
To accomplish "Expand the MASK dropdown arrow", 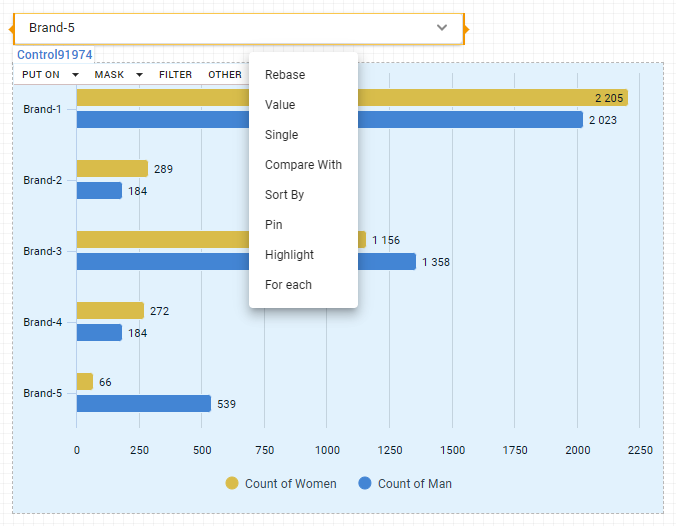I will (139, 75).
